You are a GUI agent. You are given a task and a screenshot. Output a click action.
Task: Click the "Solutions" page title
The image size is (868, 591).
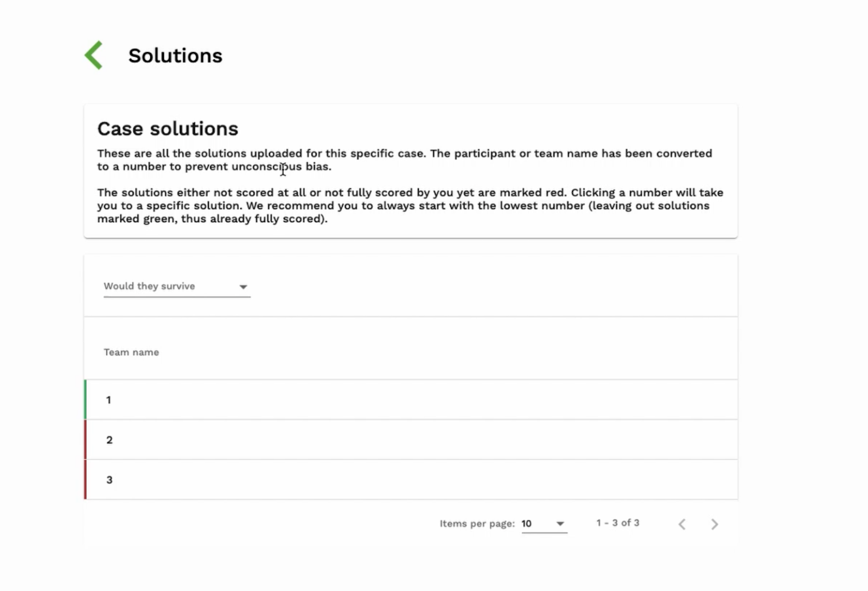[175, 56]
